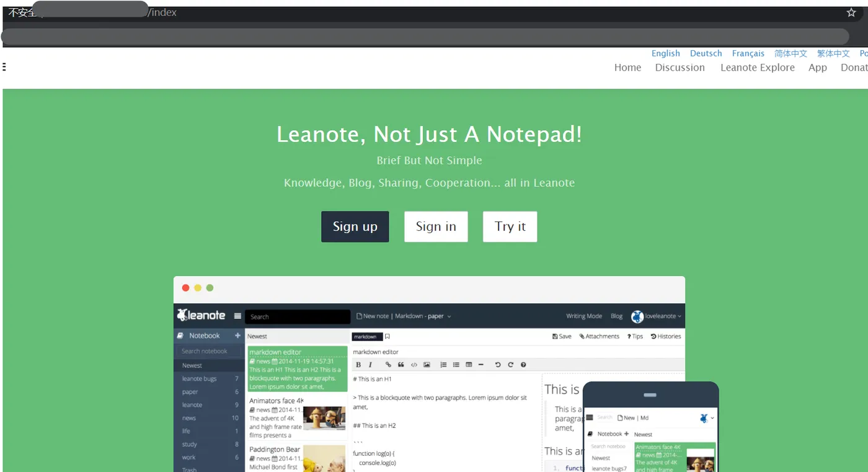Switch the language to English

coord(666,53)
